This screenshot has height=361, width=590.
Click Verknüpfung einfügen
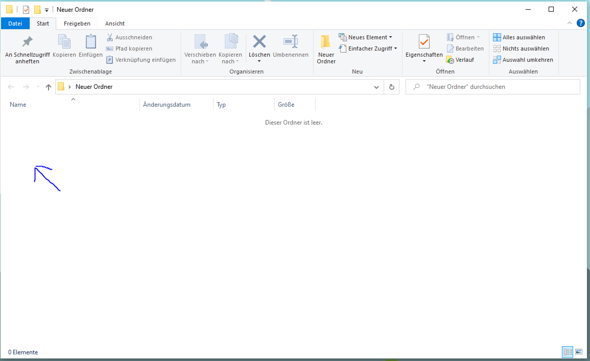141,60
